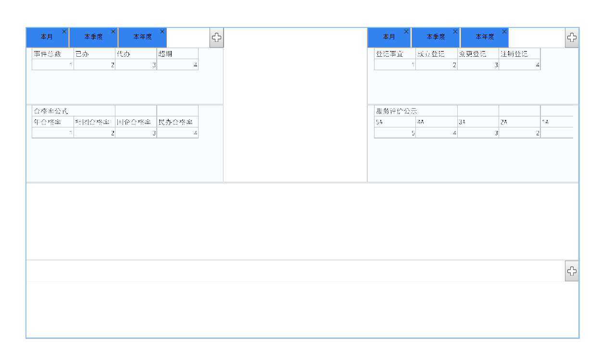Image resolution: width=601 pixels, height=364 pixels.
Task: Click value 3 under 国企合格率
Action: pyautogui.click(x=136, y=133)
